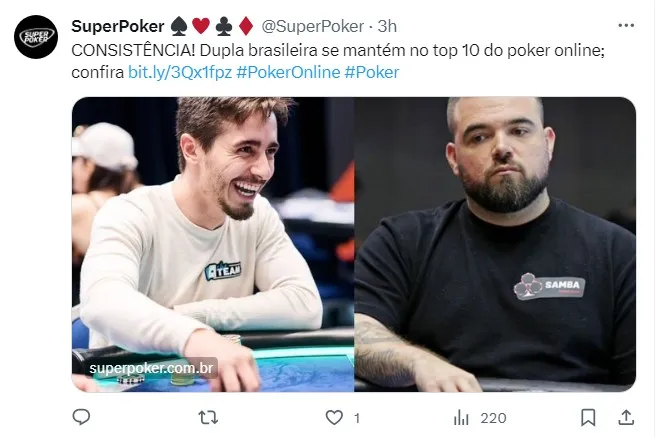Click the superpoker.com.br watermark on image
This screenshot has height=437, width=656.
coord(151,368)
